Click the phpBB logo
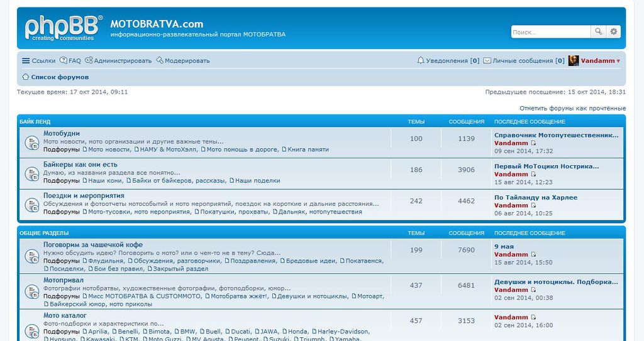The height and width of the screenshot is (341, 644). [x=63, y=28]
